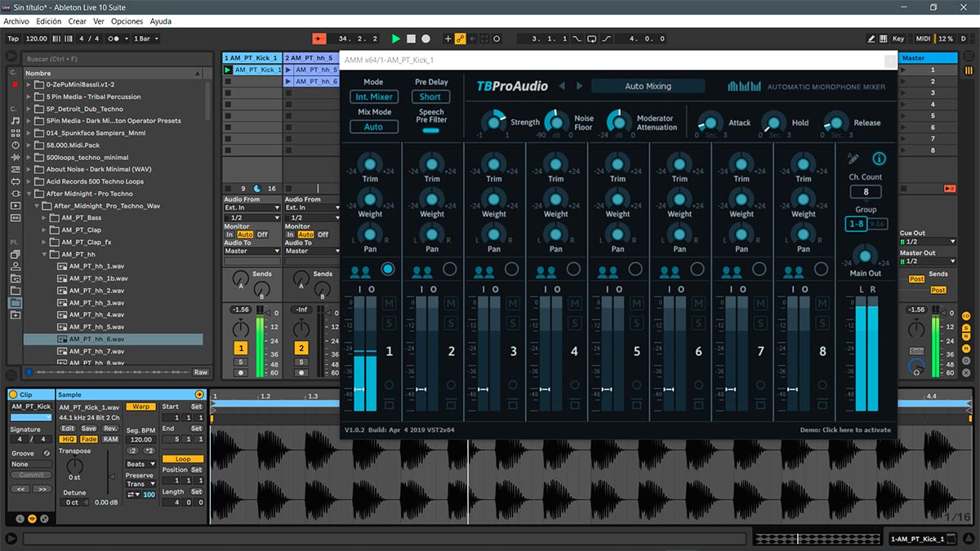Open the Beats warp mode dropdown

140,464
